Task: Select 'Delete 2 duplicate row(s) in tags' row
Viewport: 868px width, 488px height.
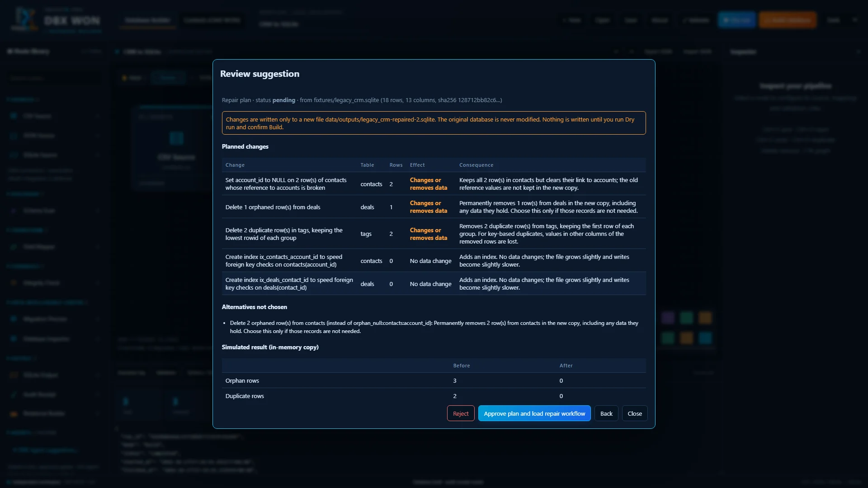Action: coord(434,234)
